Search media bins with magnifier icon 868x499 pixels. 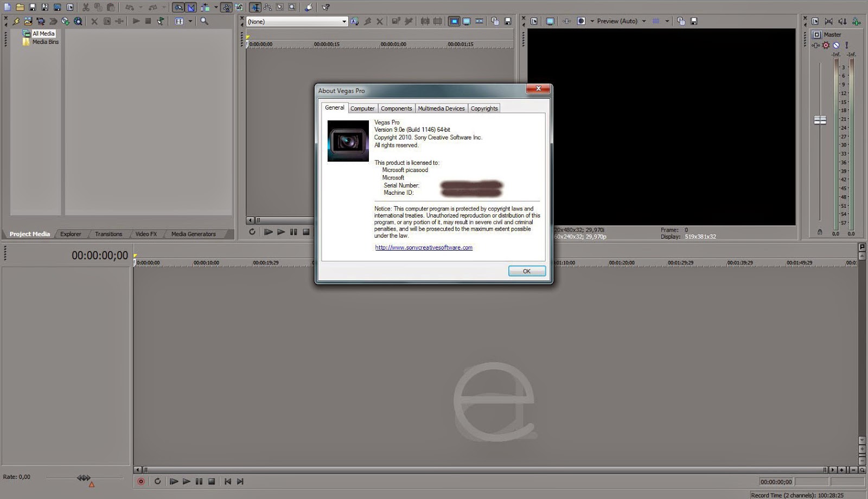click(x=204, y=21)
